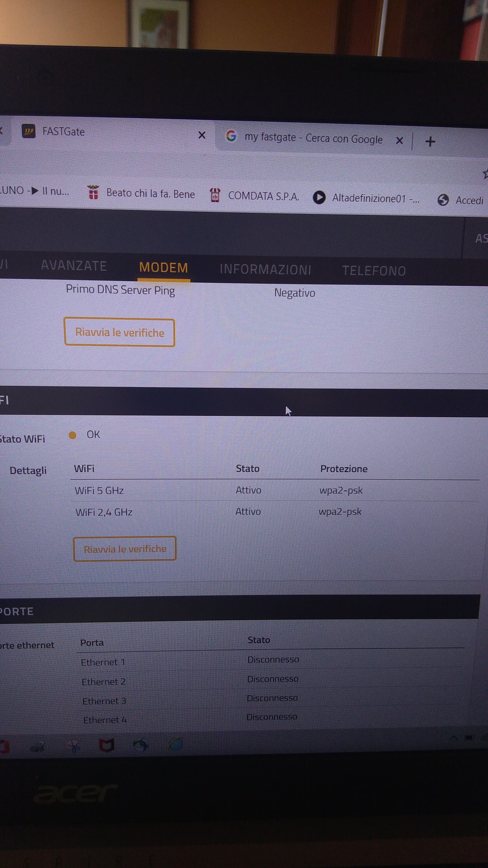
Task: Click the 'Stato' column header in WiFi table
Action: click(248, 469)
